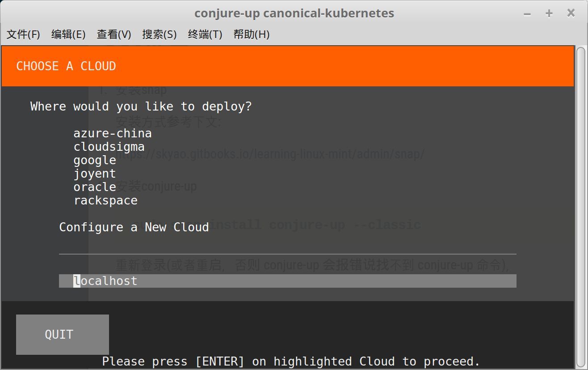Choose the joyent cloud option
This screenshot has width=588, height=370.
(95, 174)
